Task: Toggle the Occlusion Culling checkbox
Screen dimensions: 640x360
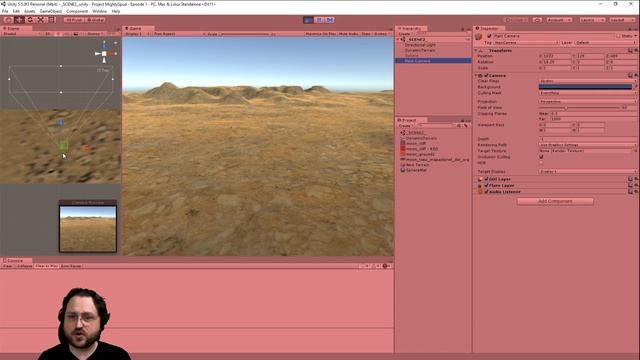Action: coord(541,157)
